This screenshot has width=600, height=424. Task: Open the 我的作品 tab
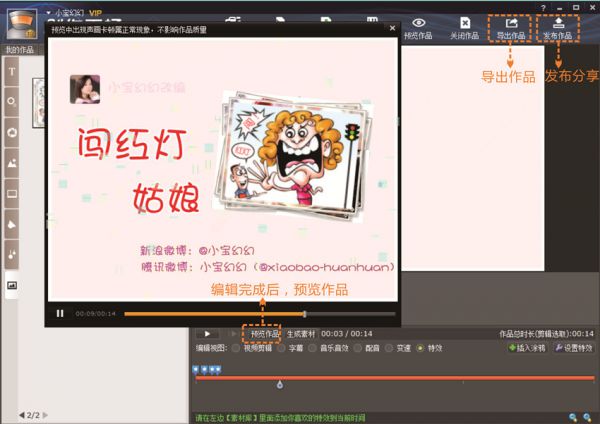coord(20,50)
